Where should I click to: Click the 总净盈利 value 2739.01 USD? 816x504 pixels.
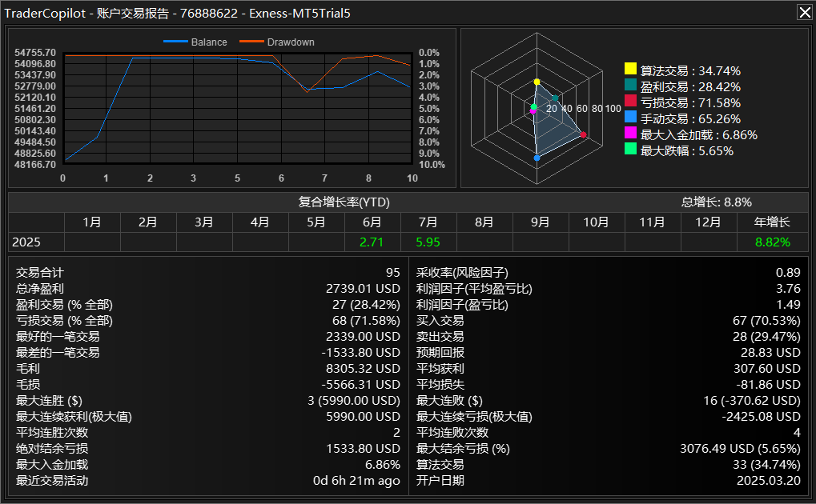point(363,289)
